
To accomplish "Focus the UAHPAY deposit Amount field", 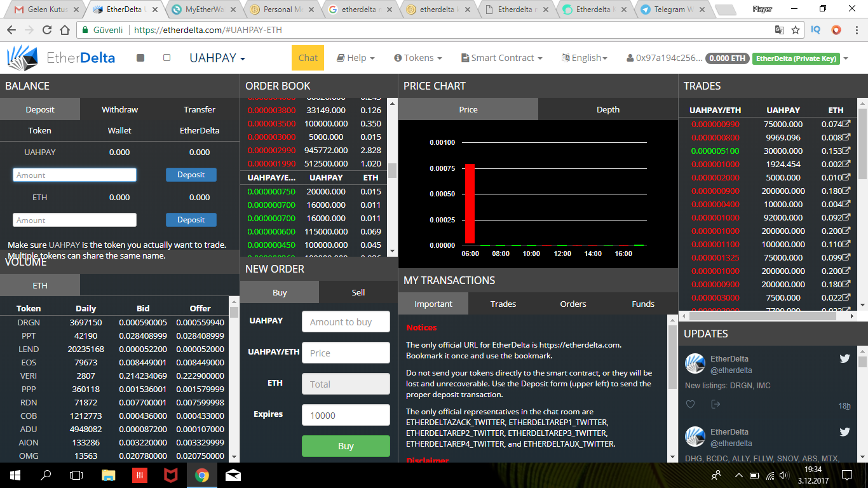I will click(x=74, y=175).
